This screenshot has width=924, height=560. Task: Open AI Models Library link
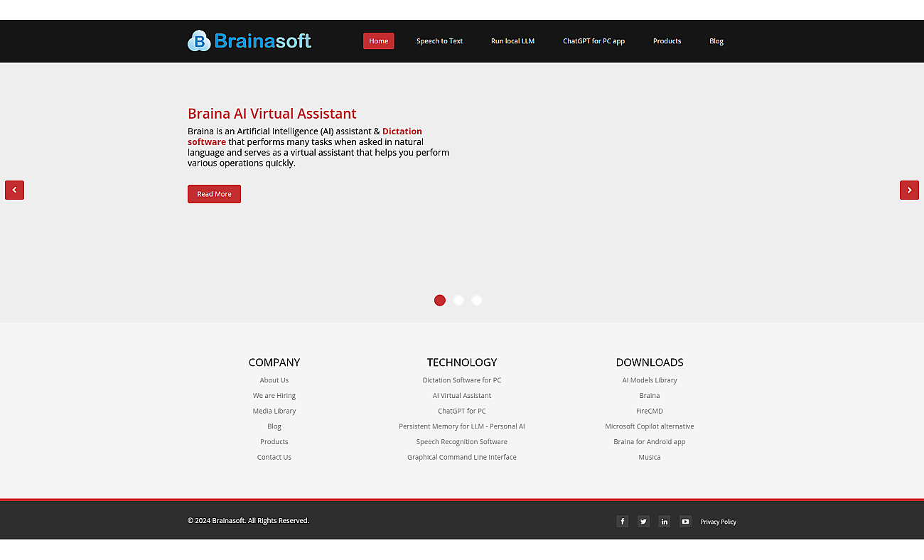click(x=650, y=380)
